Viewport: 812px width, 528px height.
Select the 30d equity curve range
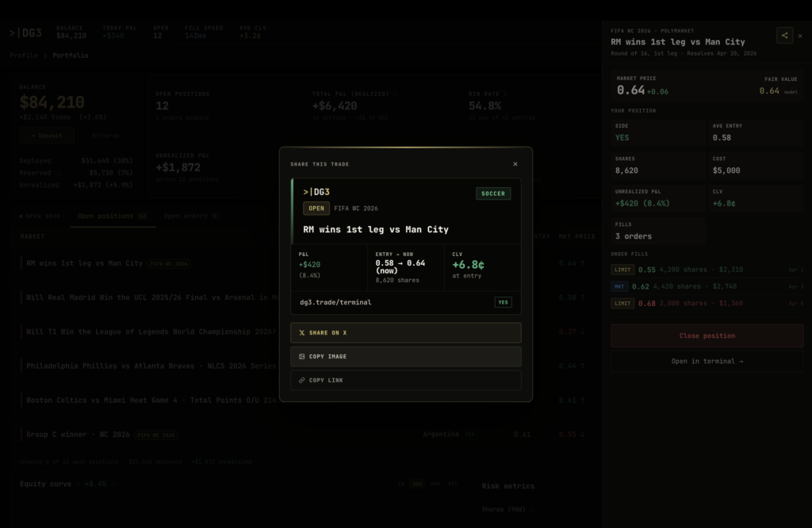click(x=417, y=484)
